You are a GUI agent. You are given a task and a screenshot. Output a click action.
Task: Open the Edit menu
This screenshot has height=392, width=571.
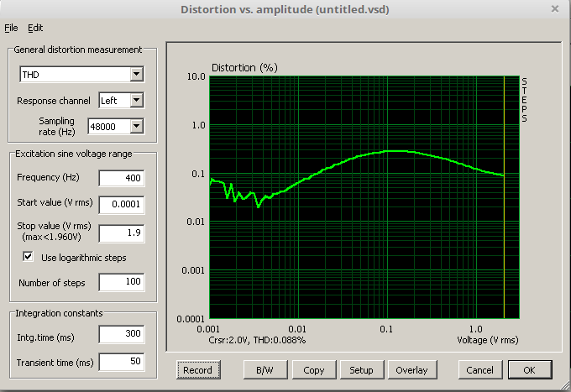point(35,28)
